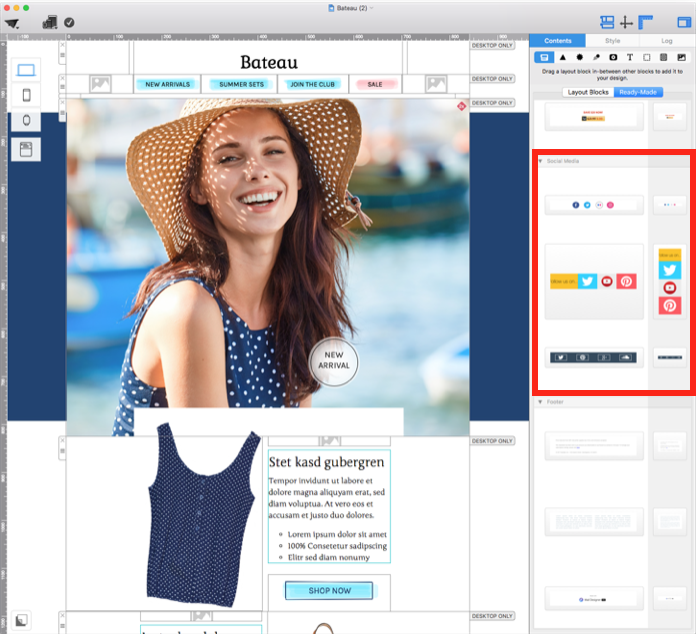
Task: Collapse the Social Media section
Action: (540, 161)
